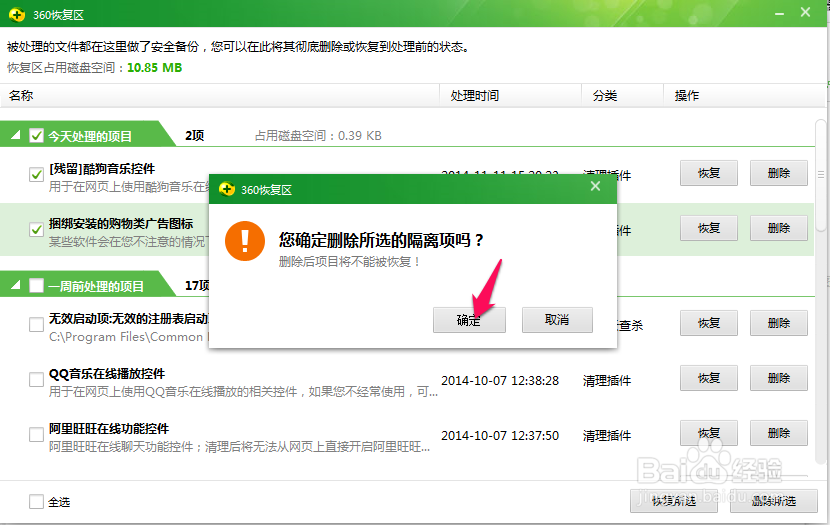Uncheck the 捆绑安装的购物类广告图标 checkbox
Image resolution: width=830 pixels, height=525 pixels.
[37, 230]
